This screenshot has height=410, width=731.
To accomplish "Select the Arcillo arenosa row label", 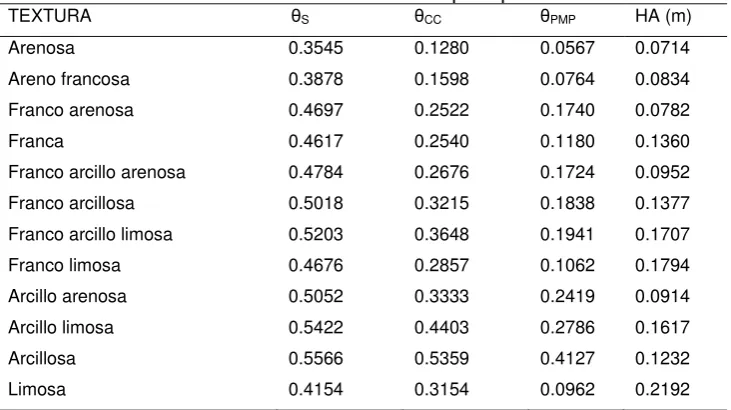I will [x=68, y=296].
